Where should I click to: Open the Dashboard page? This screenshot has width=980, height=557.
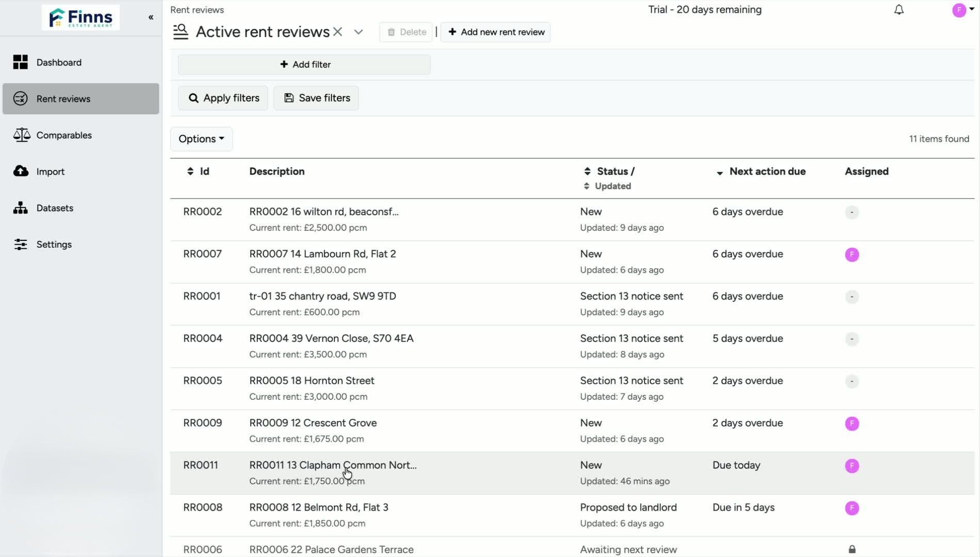[x=81, y=62]
